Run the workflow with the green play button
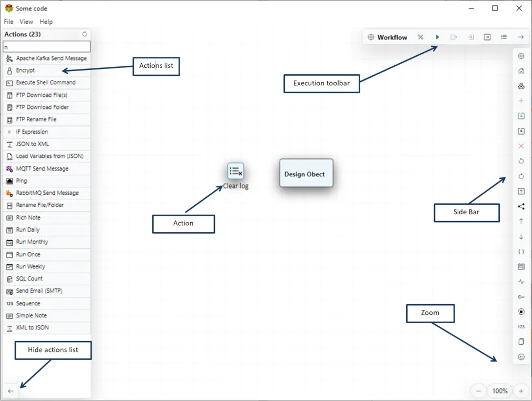This screenshot has width=532, height=401. pos(437,37)
